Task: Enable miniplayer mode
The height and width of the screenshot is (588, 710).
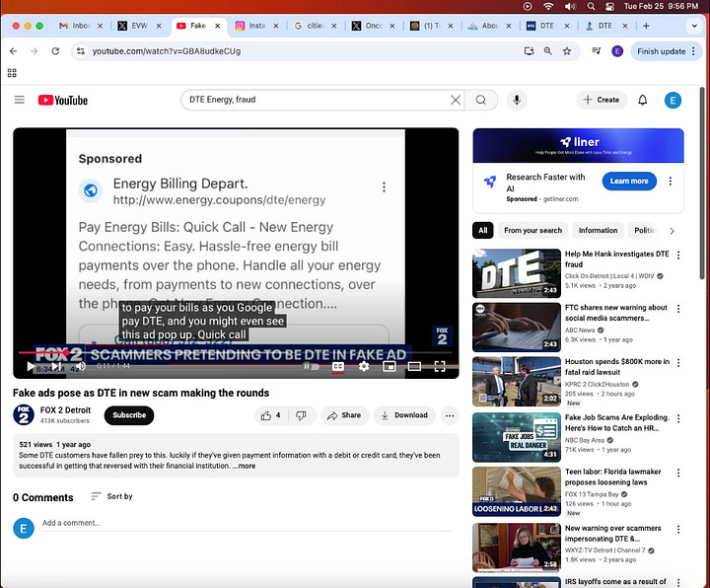Action: pos(389,366)
